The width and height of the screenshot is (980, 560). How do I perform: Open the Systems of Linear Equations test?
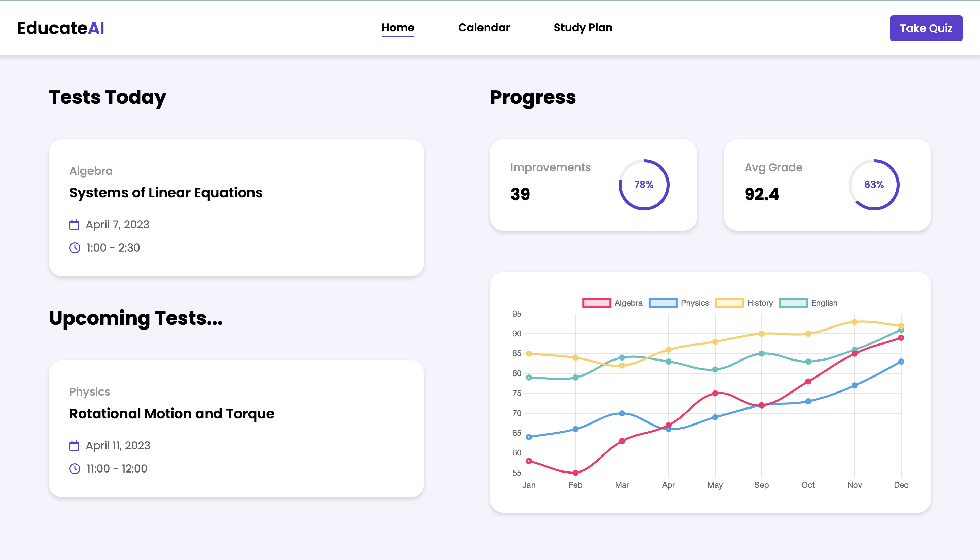click(x=166, y=193)
